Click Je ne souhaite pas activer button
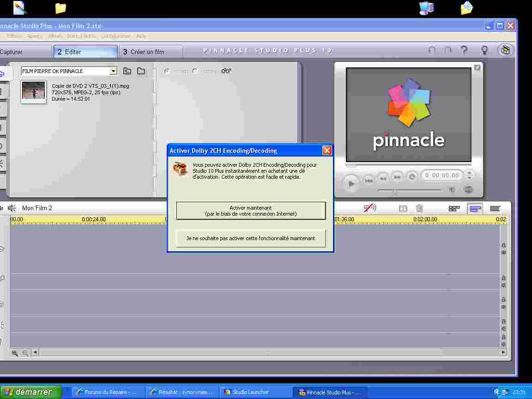 (x=251, y=238)
